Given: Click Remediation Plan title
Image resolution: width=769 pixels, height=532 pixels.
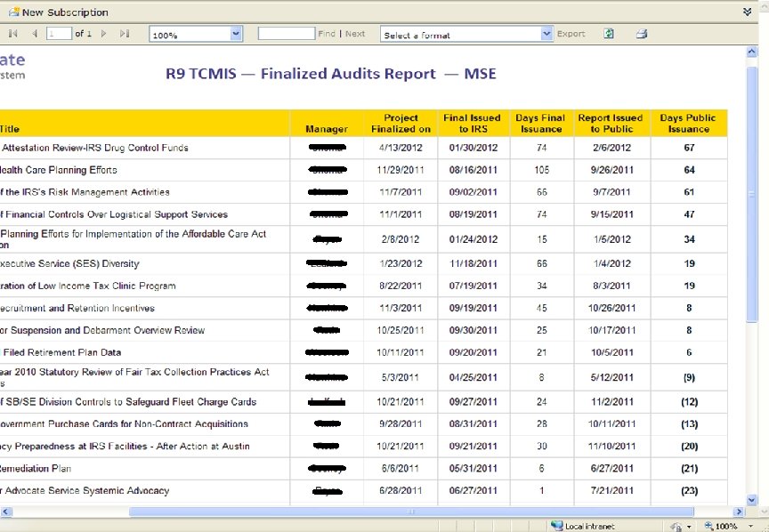Looking at the screenshot, I should click(36, 469).
